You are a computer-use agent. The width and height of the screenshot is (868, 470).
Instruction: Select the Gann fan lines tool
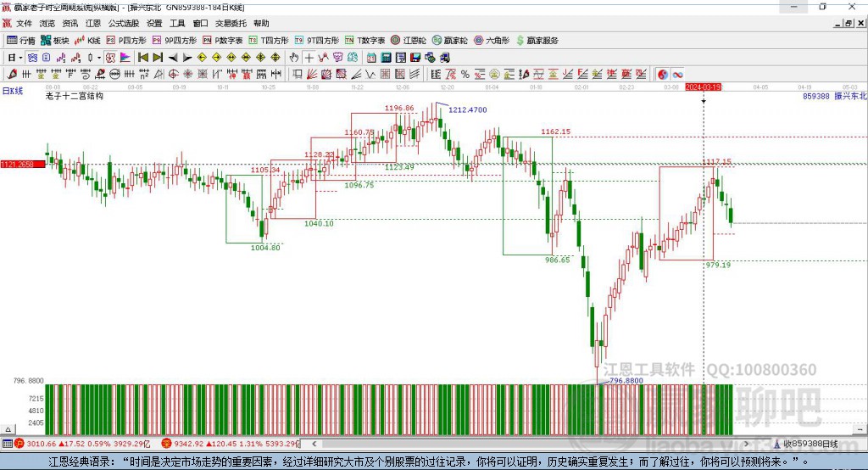313,75
